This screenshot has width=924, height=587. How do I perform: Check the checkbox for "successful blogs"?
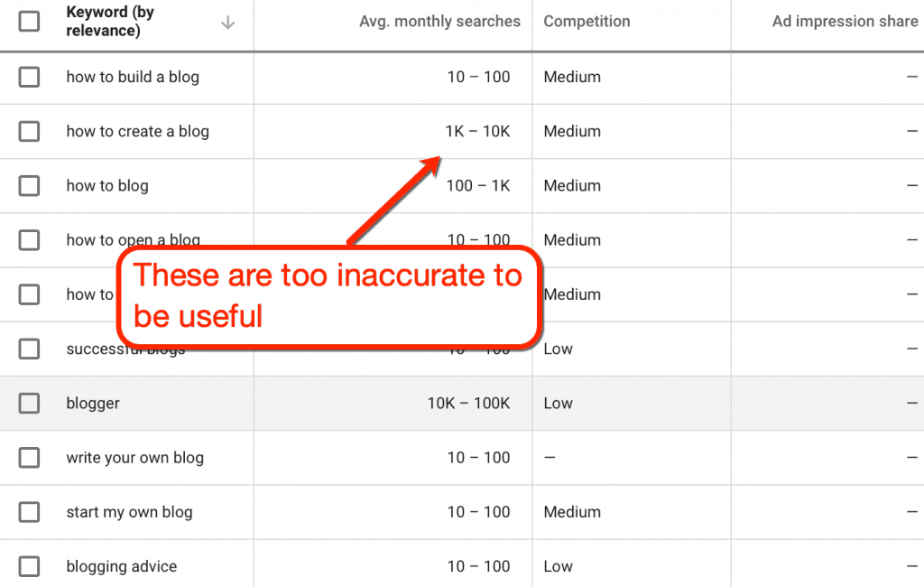click(29, 349)
